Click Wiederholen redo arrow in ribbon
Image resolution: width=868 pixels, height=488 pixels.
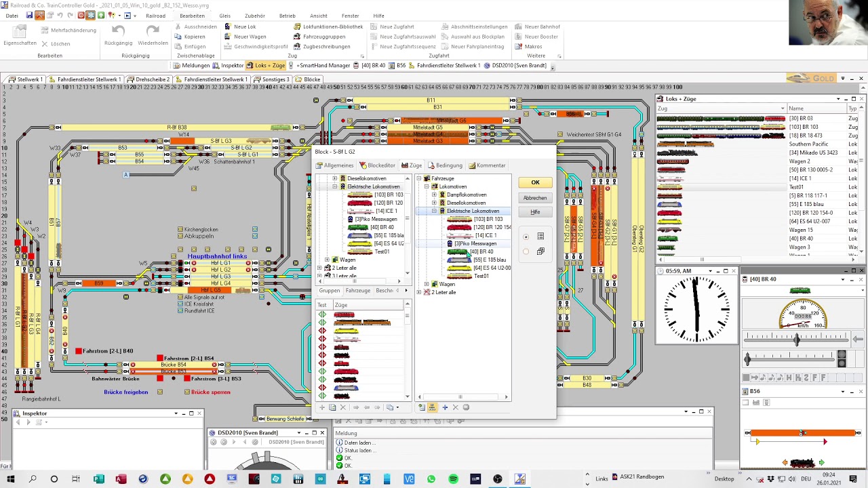pos(153,30)
